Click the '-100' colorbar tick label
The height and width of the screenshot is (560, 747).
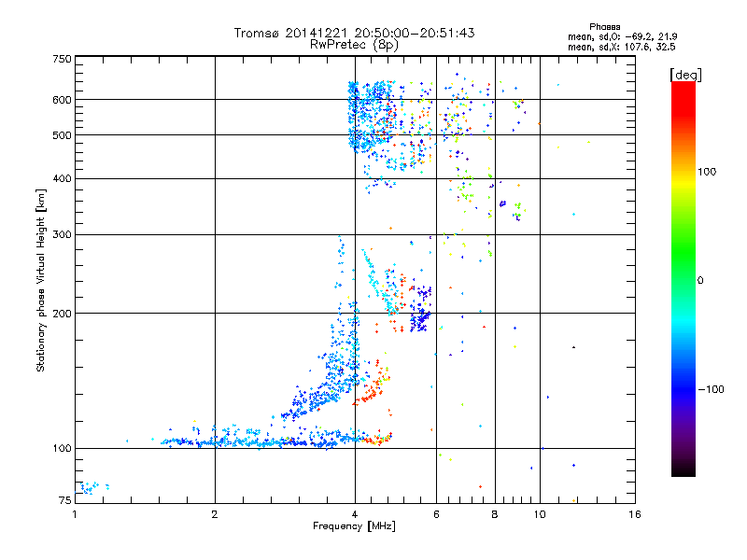[x=711, y=389]
